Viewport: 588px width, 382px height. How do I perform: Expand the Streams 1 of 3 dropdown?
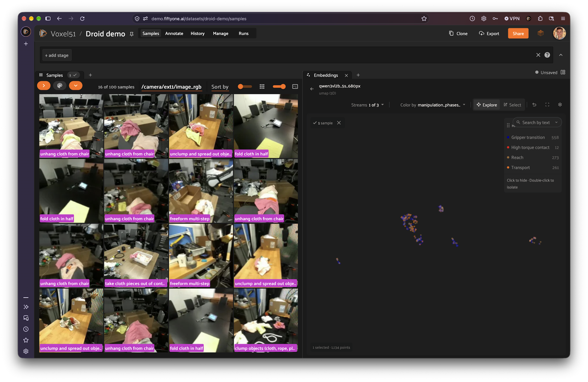tap(367, 105)
